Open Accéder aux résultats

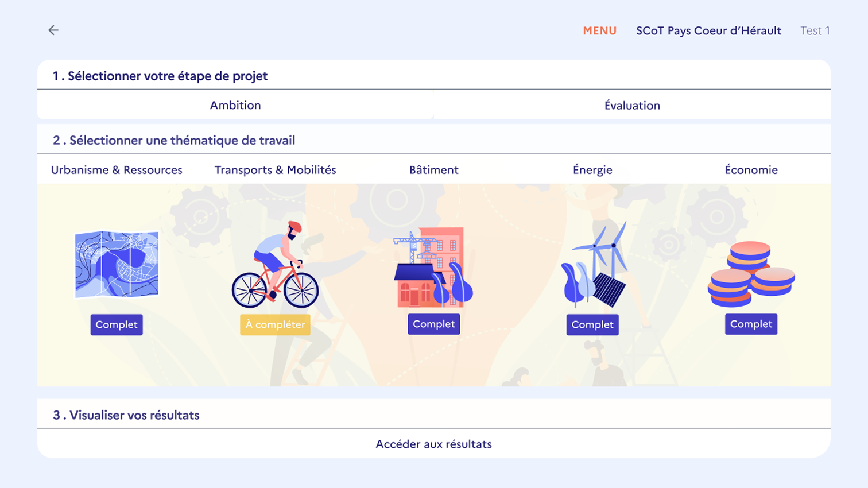[434, 444]
